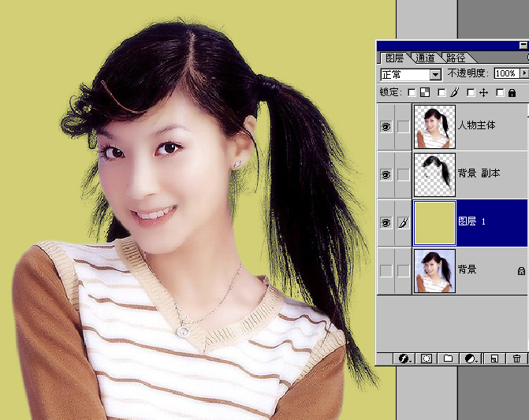Click the lock icon on 背景 layer
Image resolution: width=529 pixels, height=420 pixels.
click(x=521, y=270)
